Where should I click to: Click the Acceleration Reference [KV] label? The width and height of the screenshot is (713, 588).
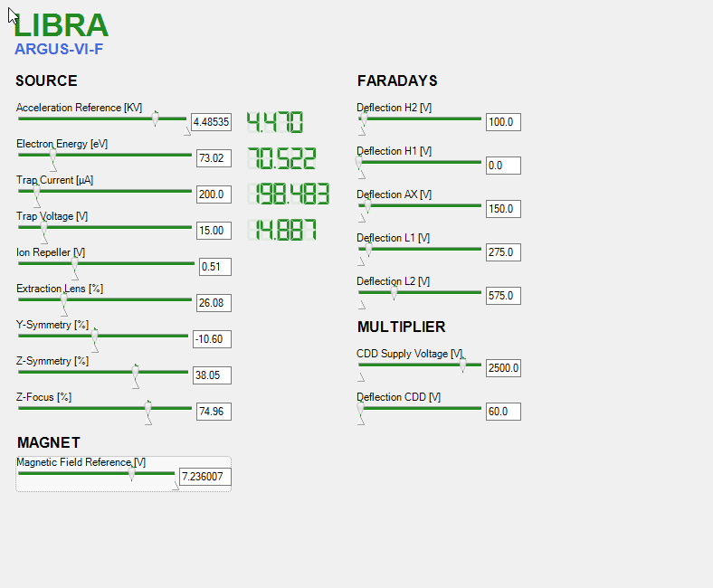(79, 108)
